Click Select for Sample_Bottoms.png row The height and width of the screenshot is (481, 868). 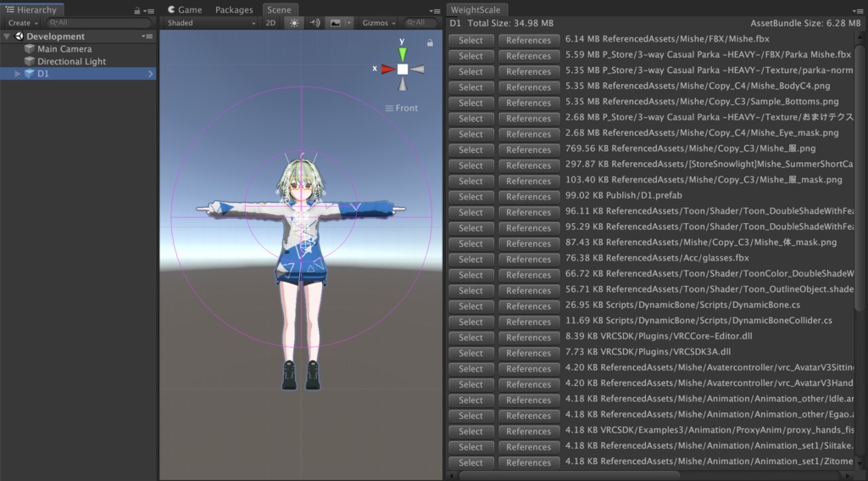click(x=470, y=103)
